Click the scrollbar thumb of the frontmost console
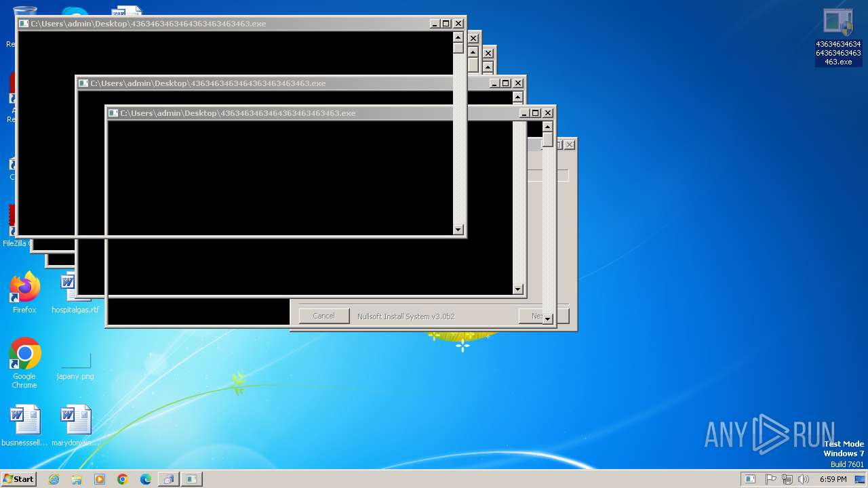Screen dimensions: 868x488 coord(547,140)
